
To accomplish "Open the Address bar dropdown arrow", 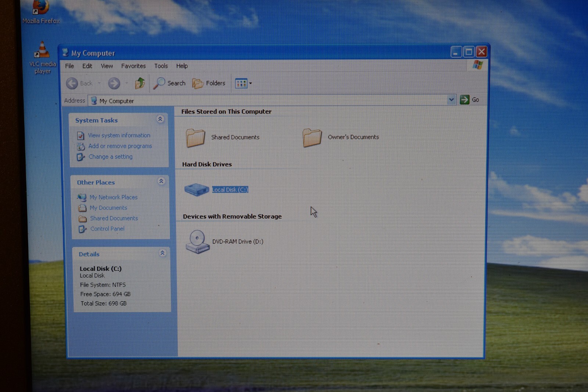I will (451, 100).
